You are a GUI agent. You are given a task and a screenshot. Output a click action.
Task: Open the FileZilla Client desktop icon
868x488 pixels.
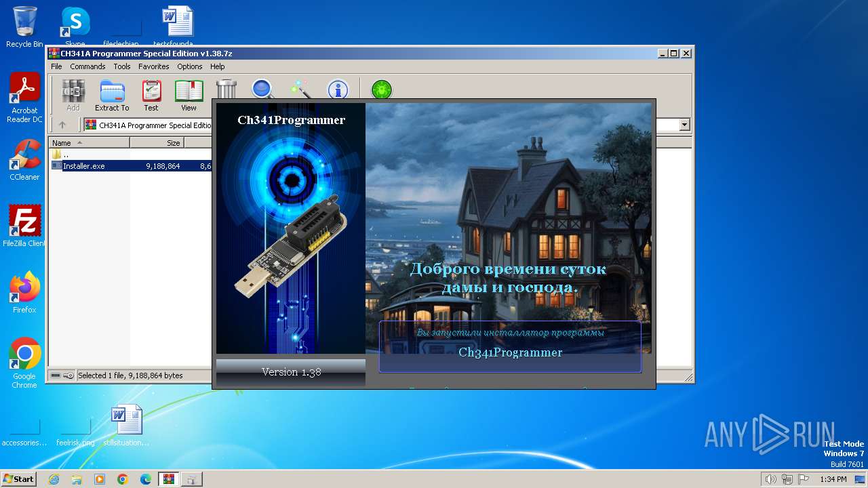click(24, 226)
